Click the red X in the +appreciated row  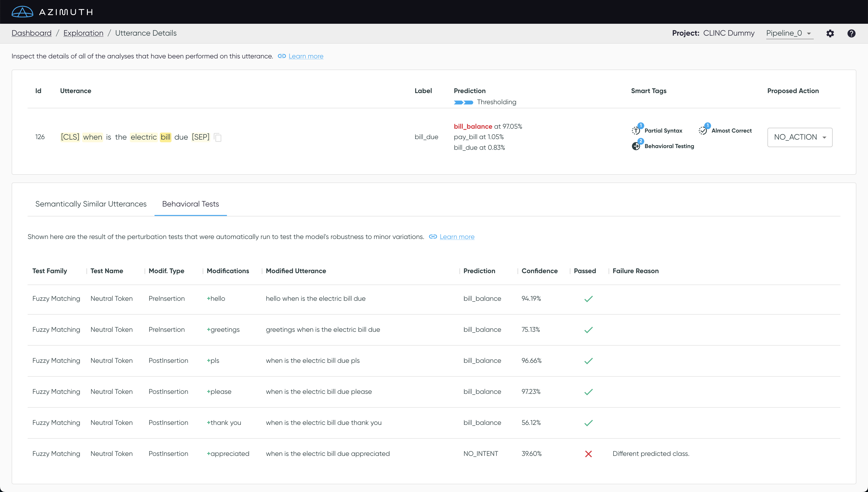(x=589, y=454)
